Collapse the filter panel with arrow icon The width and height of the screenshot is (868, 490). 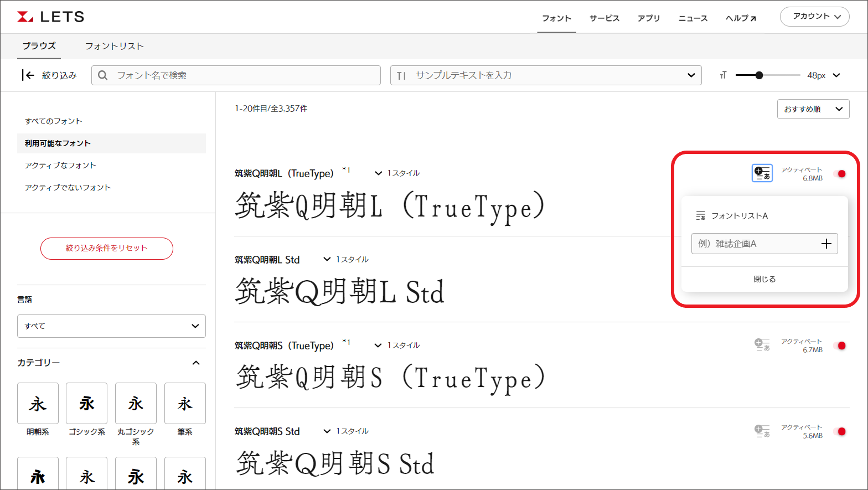(28, 75)
